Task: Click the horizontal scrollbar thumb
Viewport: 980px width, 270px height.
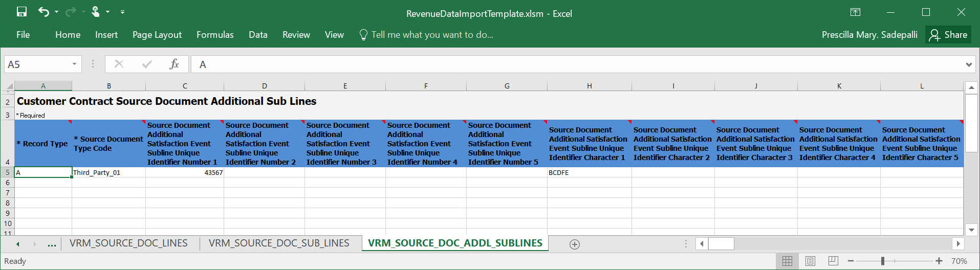Action: (x=721, y=244)
